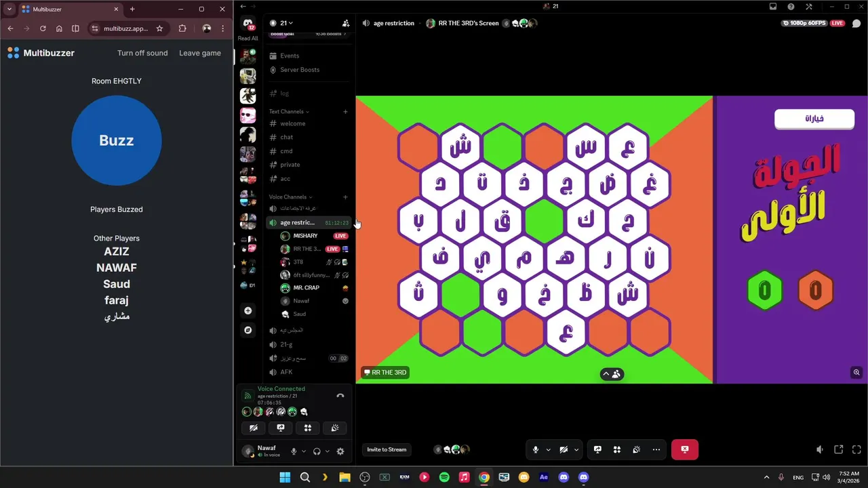Disconnect from voice using the hang-up icon
This screenshot has width=868, height=488.
click(x=340, y=396)
